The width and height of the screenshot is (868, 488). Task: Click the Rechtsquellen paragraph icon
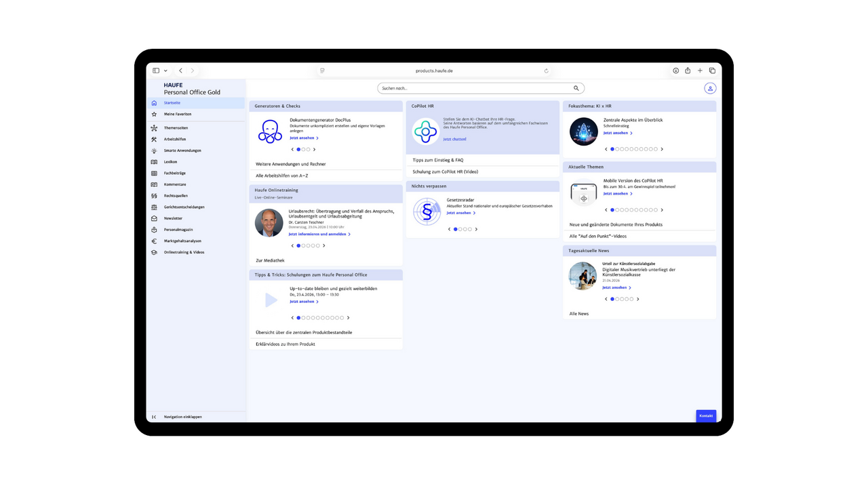pos(154,196)
